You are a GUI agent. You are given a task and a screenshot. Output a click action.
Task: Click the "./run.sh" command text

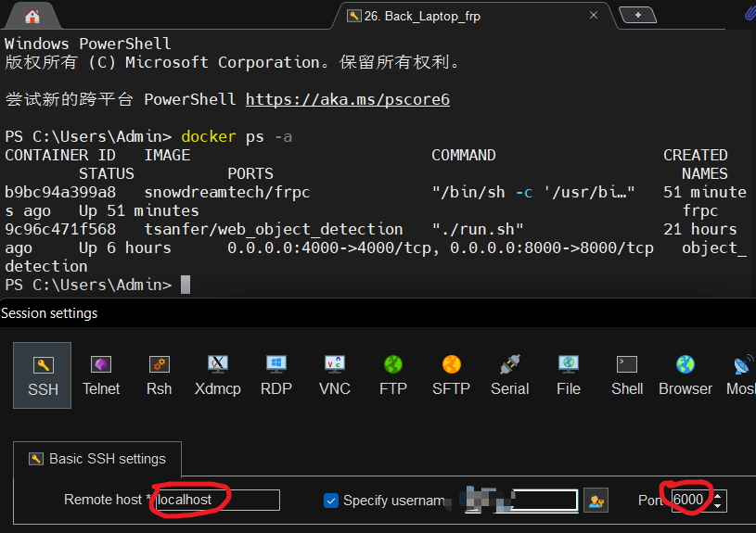point(478,229)
